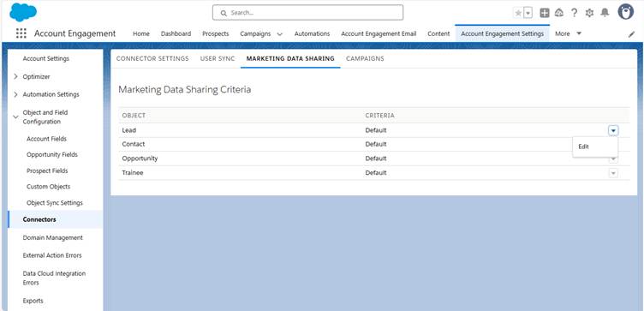This screenshot has height=311, width=644.
Task: Expand the Optimizer section chevron
Action: pos(15,76)
